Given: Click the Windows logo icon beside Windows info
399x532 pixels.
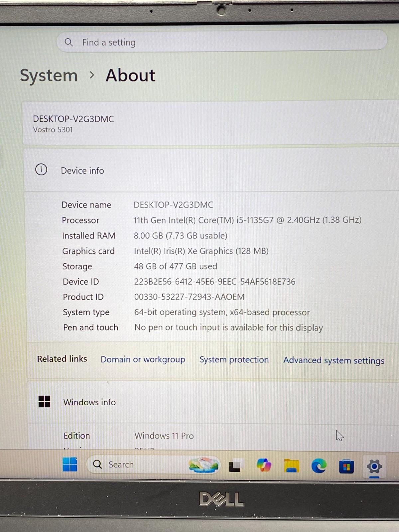Looking at the screenshot, I should coord(44,401).
